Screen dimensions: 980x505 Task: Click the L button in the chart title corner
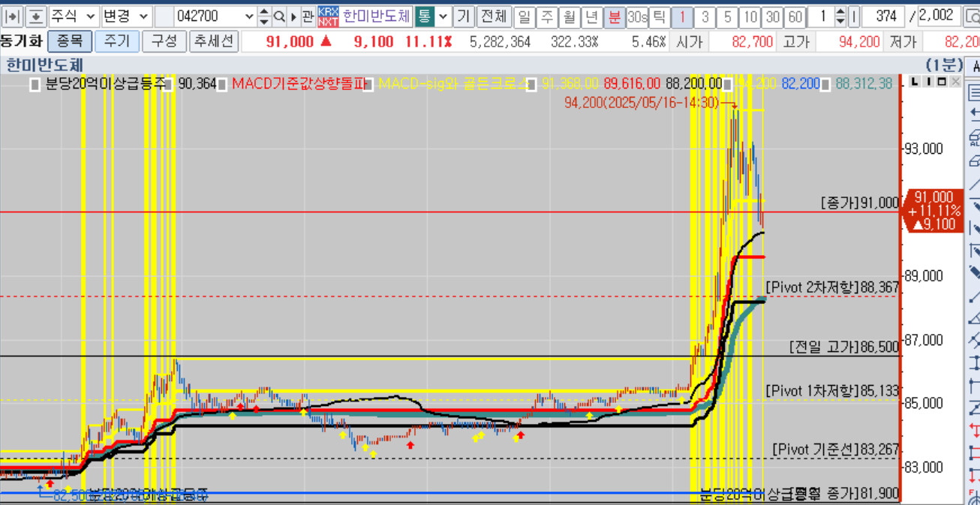tap(914, 81)
